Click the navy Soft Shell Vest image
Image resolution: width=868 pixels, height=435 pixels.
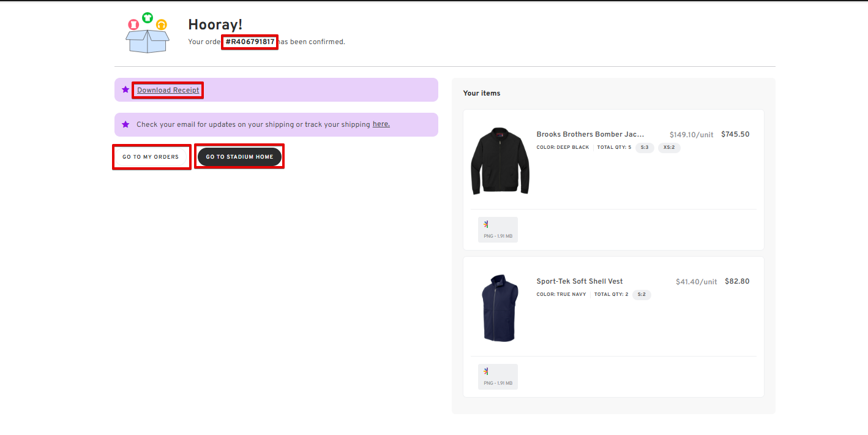[500, 308]
